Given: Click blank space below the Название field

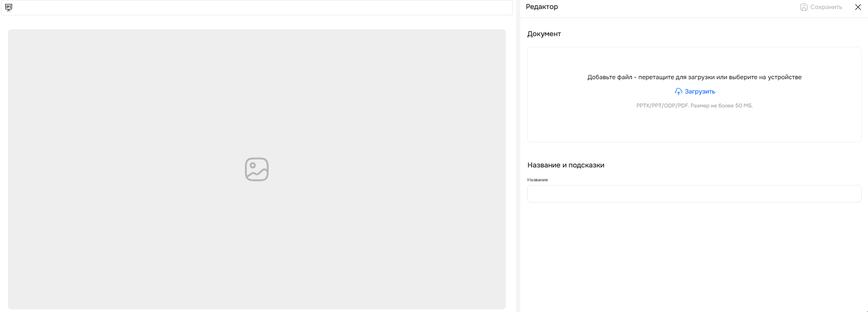Looking at the screenshot, I should point(694,255).
